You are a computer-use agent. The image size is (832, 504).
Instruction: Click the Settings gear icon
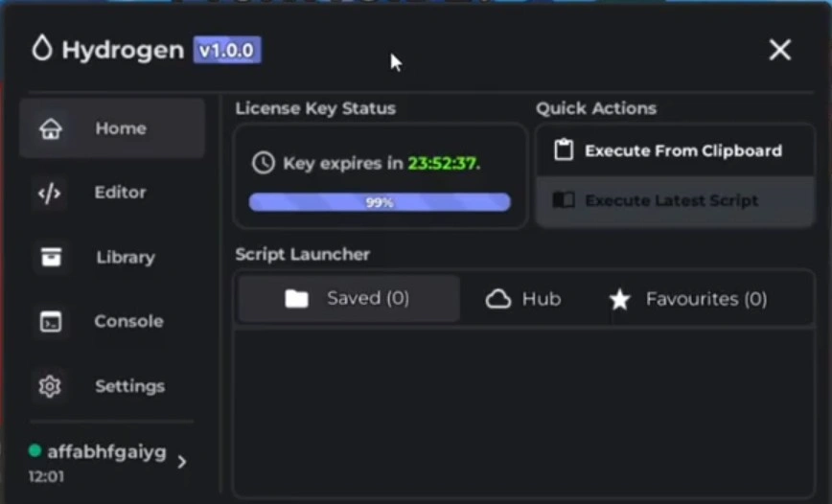point(50,386)
